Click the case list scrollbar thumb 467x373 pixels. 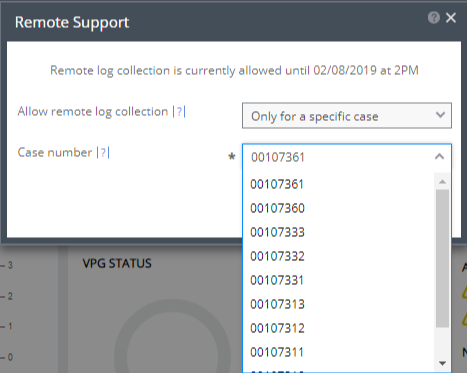(x=442, y=258)
